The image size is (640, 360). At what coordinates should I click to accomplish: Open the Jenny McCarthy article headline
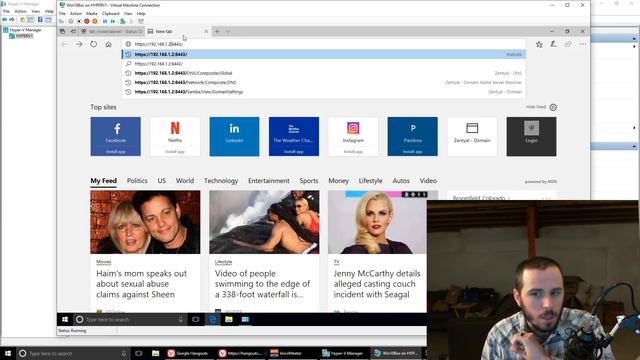[x=377, y=284]
